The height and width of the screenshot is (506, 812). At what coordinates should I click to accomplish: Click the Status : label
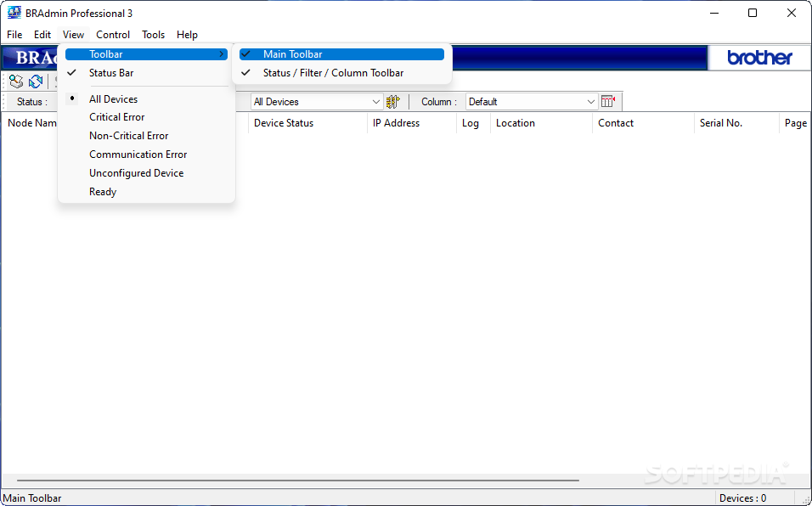point(32,102)
